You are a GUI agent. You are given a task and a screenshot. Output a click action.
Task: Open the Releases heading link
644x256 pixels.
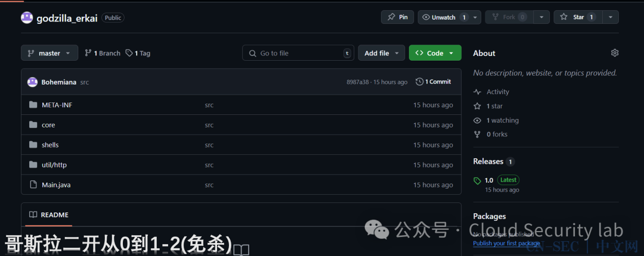click(x=488, y=161)
